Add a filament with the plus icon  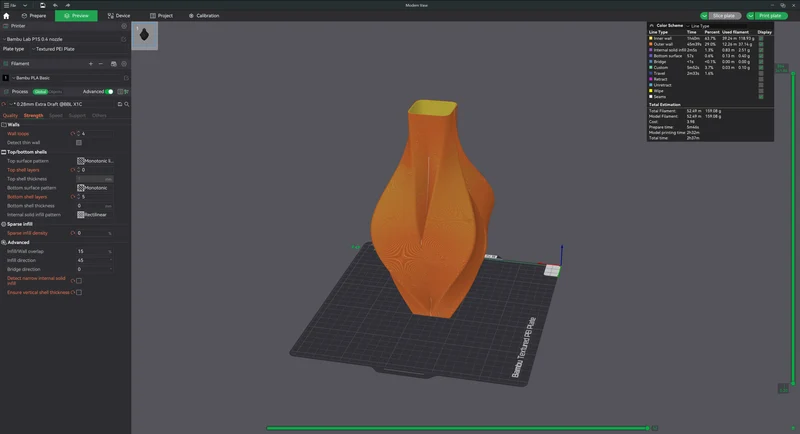[91, 64]
